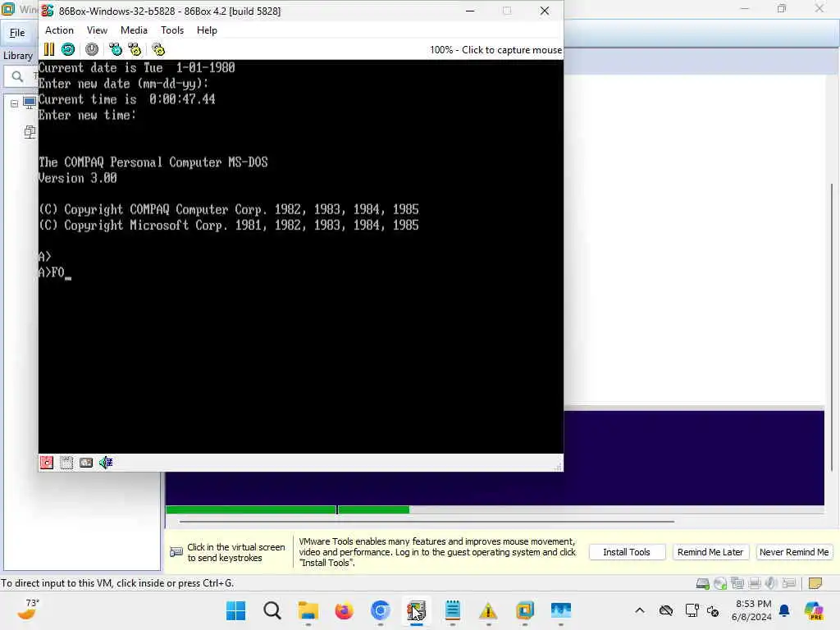
Task: Click the sound speaker icon in the 86Box status bar
Action: tap(106, 463)
